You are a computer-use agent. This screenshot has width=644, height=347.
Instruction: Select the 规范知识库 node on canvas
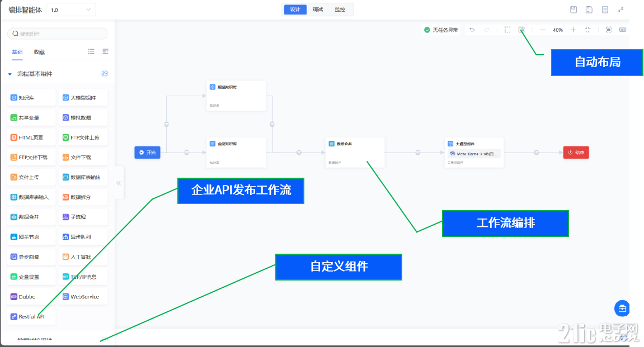coord(236,96)
